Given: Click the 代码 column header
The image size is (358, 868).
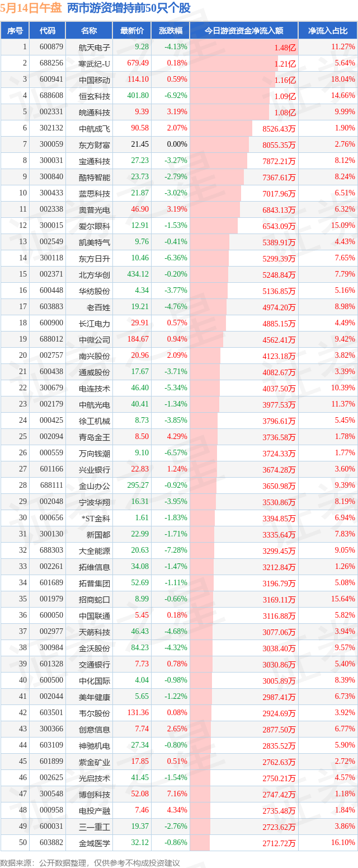Looking at the screenshot, I should [48, 31].
